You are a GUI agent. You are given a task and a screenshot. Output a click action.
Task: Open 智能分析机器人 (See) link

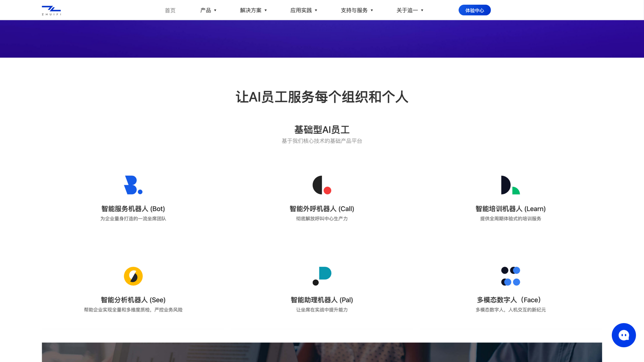(133, 300)
